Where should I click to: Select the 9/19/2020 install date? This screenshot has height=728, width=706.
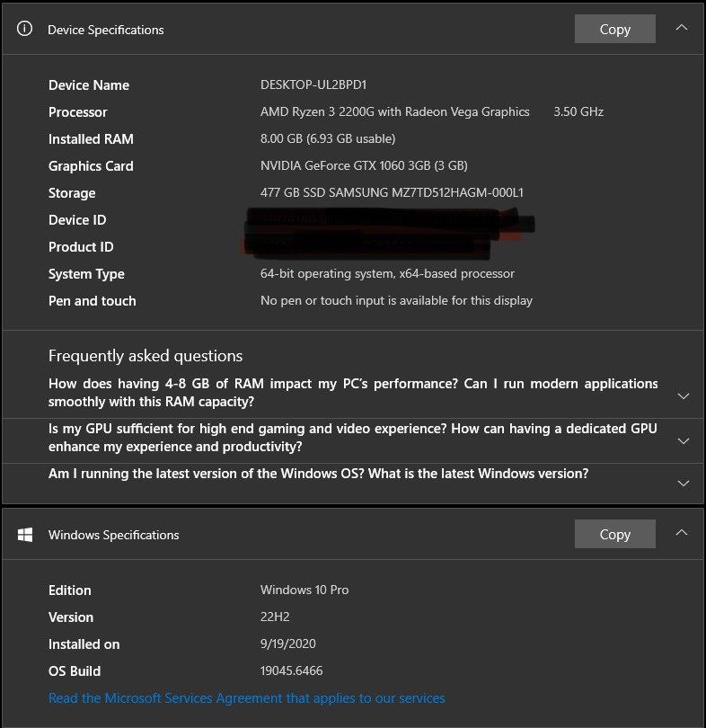click(288, 644)
